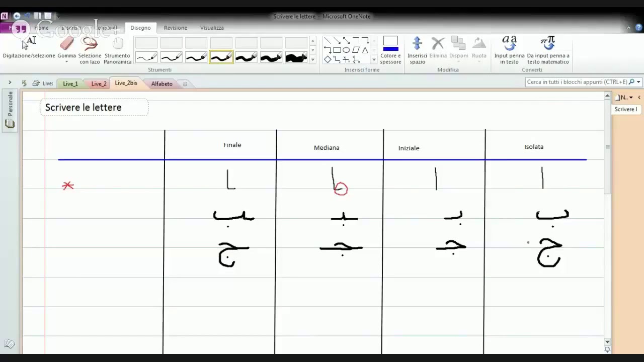644x362 pixels.
Task: Select the parallelogram shape
Action: point(356,50)
